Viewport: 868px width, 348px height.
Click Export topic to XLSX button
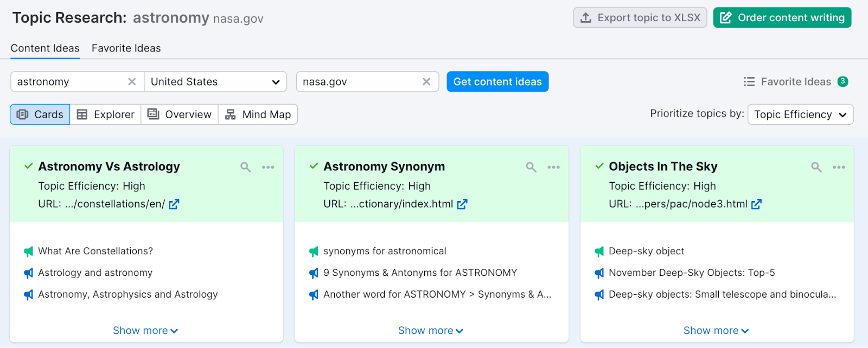[x=640, y=18]
